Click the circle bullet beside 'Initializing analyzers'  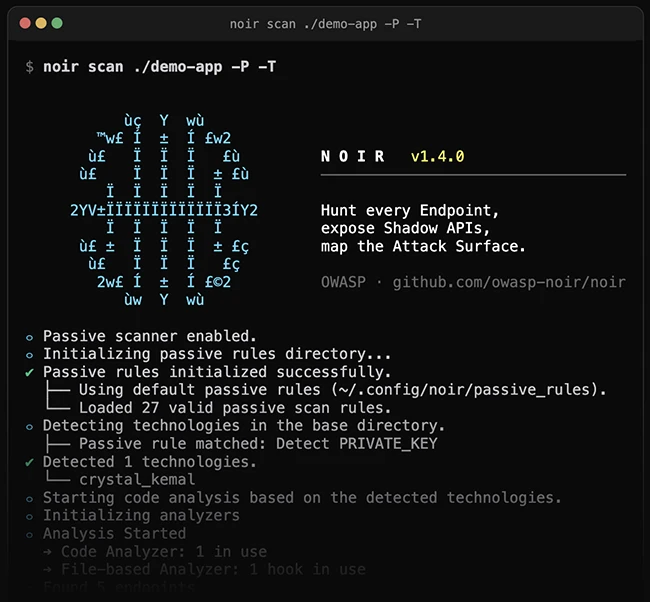29,517
